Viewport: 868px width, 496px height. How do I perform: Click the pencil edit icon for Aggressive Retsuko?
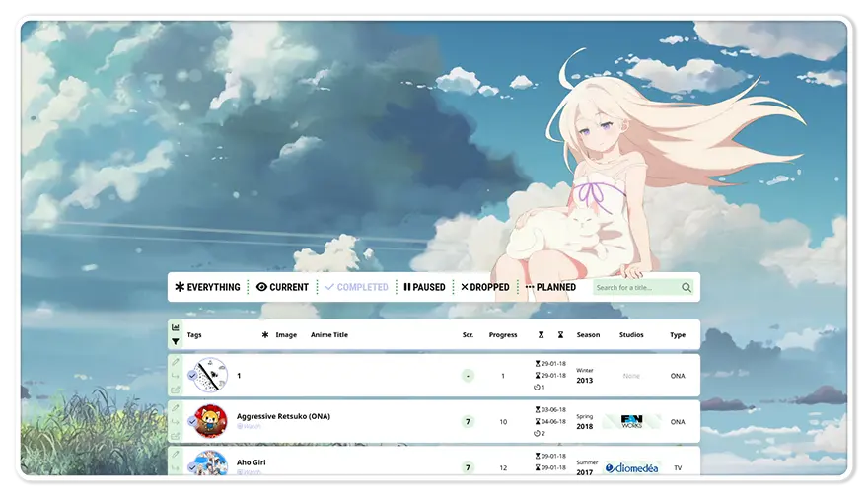(x=176, y=408)
